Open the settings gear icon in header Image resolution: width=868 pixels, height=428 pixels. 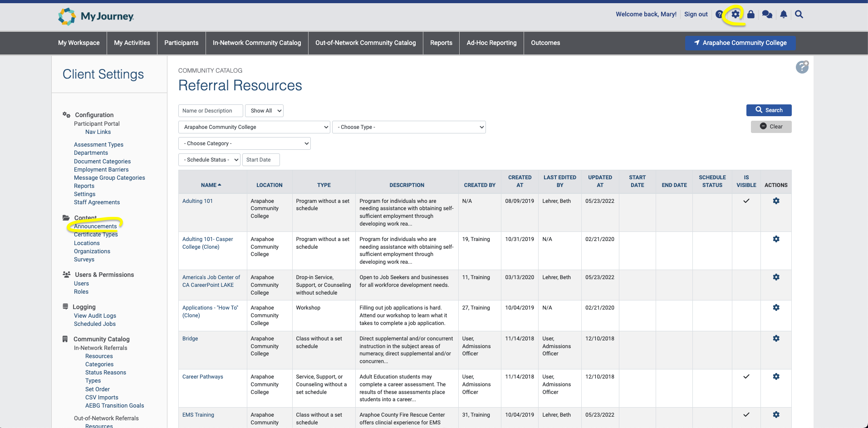click(x=735, y=15)
